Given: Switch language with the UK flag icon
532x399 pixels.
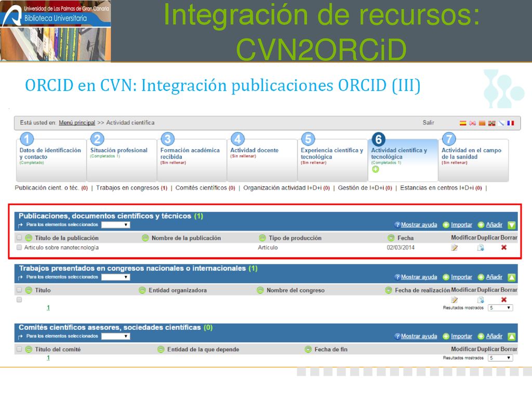Looking at the screenshot, I should point(472,123).
